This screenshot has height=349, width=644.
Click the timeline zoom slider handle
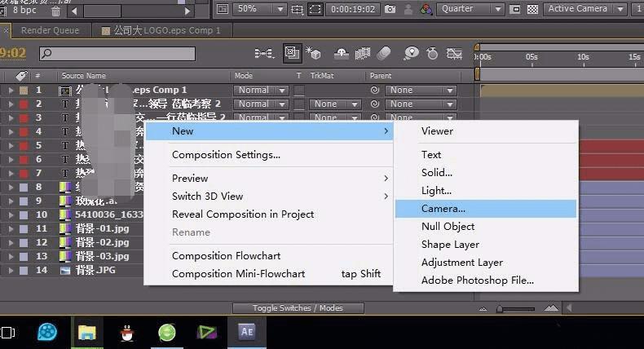pos(500,309)
